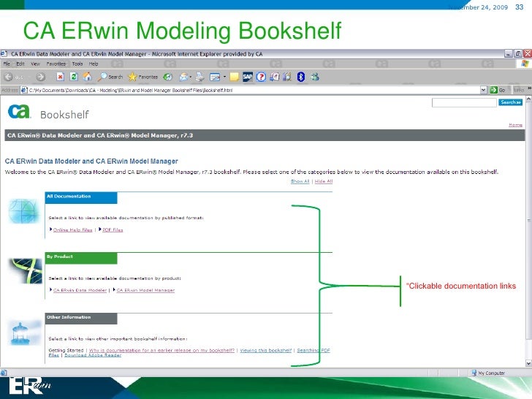This screenshot has height=399, width=532.
Task: Open the Mail button dropdown arrow
Action: pos(190,77)
